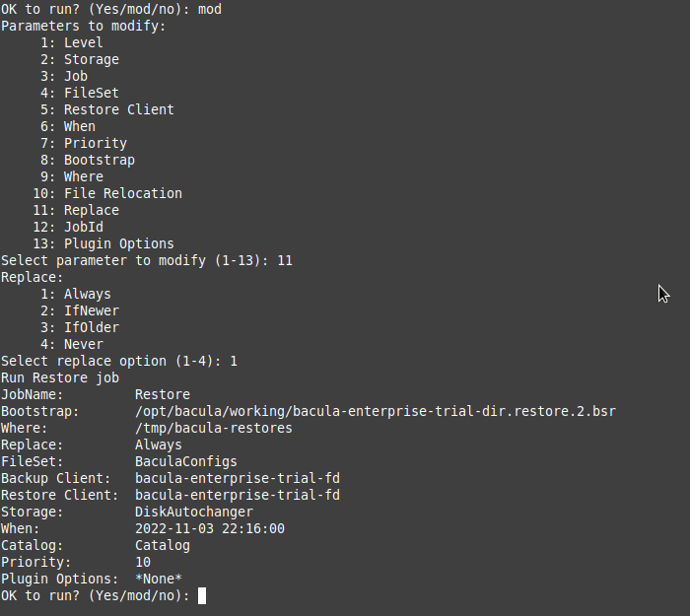Screen dimensions: 690x616
Task: Click the Priority value 10
Action: pyautogui.click(x=143, y=563)
